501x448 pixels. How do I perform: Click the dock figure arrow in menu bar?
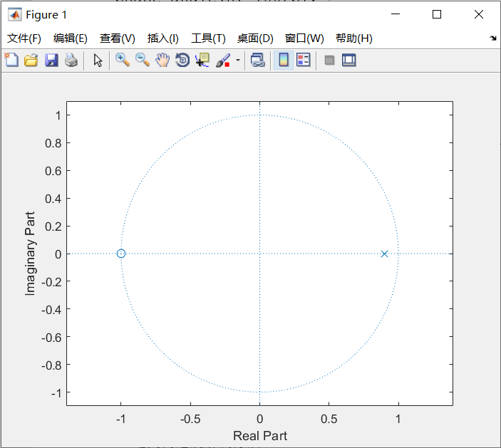coord(493,38)
